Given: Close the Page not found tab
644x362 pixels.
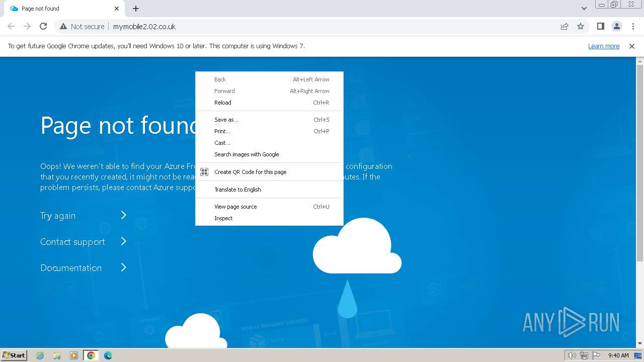Looking at the screenshot, I should [x=117, y=9].
